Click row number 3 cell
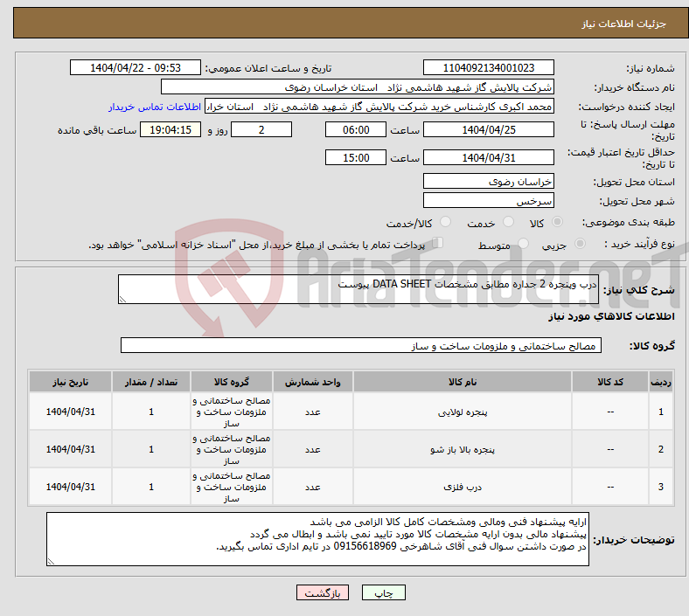Image resolution: width=689 pixels, height=616 pixels. coord(660,487)
